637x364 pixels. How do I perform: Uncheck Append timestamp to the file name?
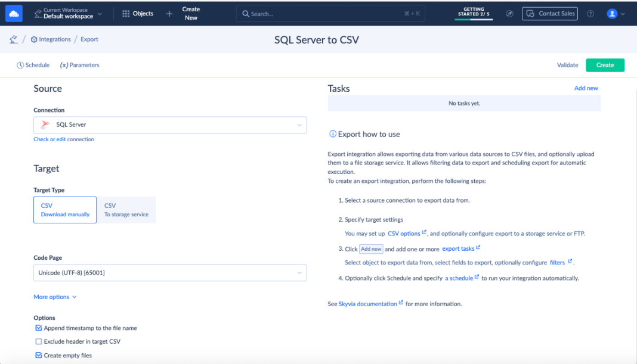[x=39, y=328]
